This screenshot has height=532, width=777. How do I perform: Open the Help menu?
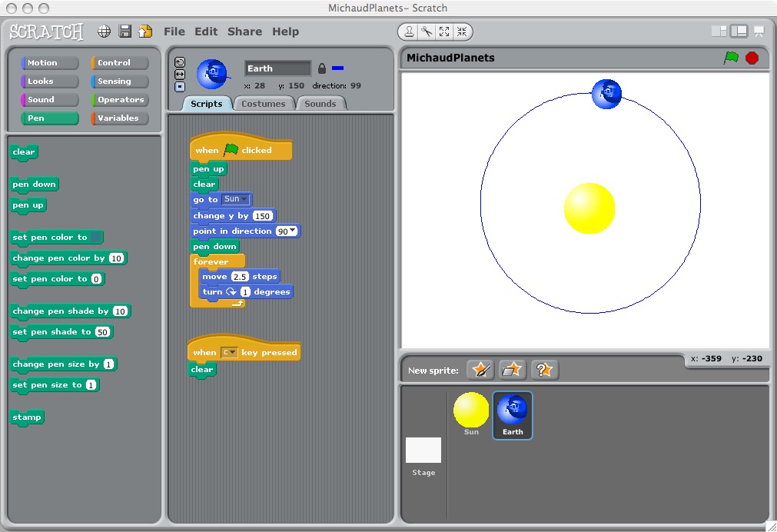click(285, 32)
